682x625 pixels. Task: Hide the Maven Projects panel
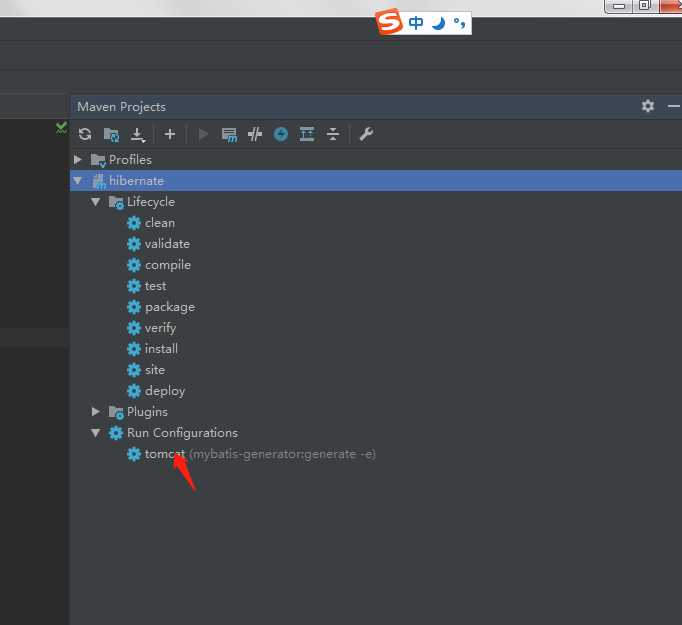point(673,106)
